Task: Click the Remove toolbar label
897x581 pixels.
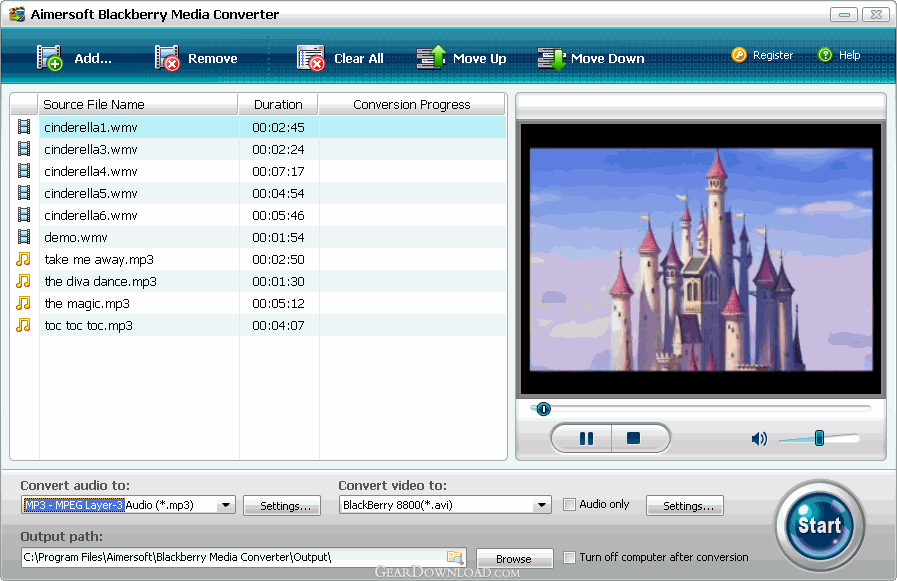Action: pos(212,58)
